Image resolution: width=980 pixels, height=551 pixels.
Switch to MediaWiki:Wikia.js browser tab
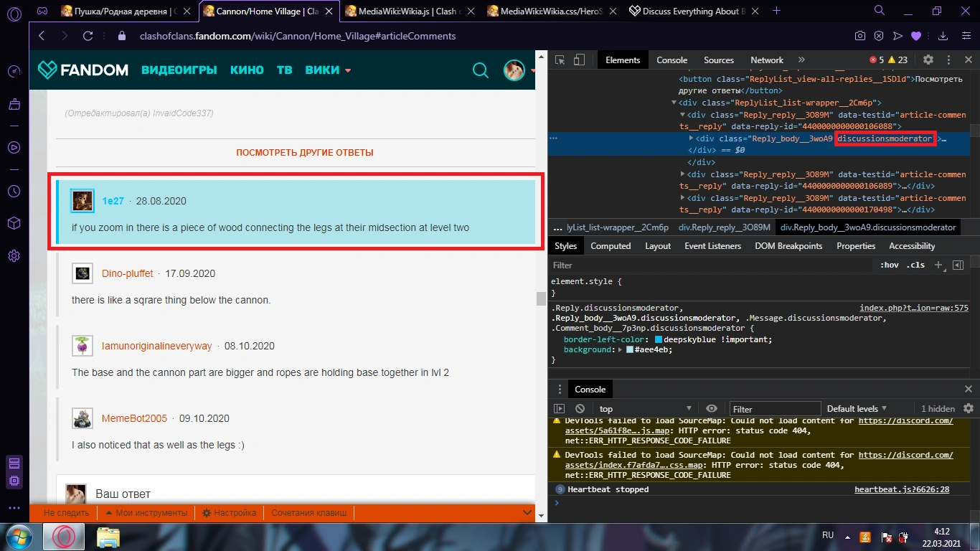(x=409, y=11)
